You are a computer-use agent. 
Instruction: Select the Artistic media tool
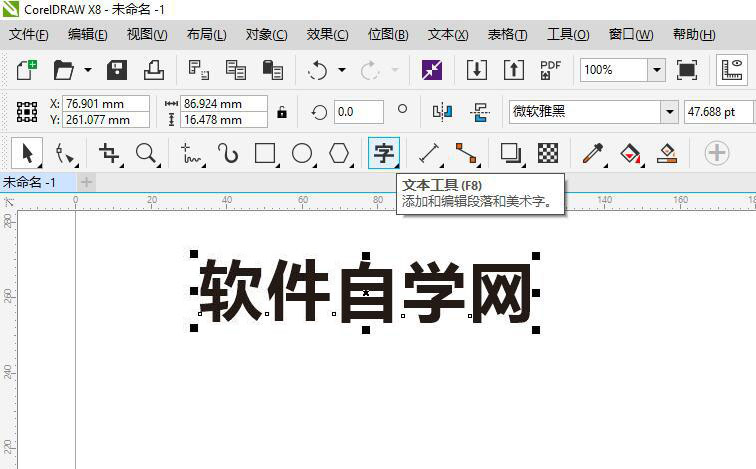coord(228,153)
